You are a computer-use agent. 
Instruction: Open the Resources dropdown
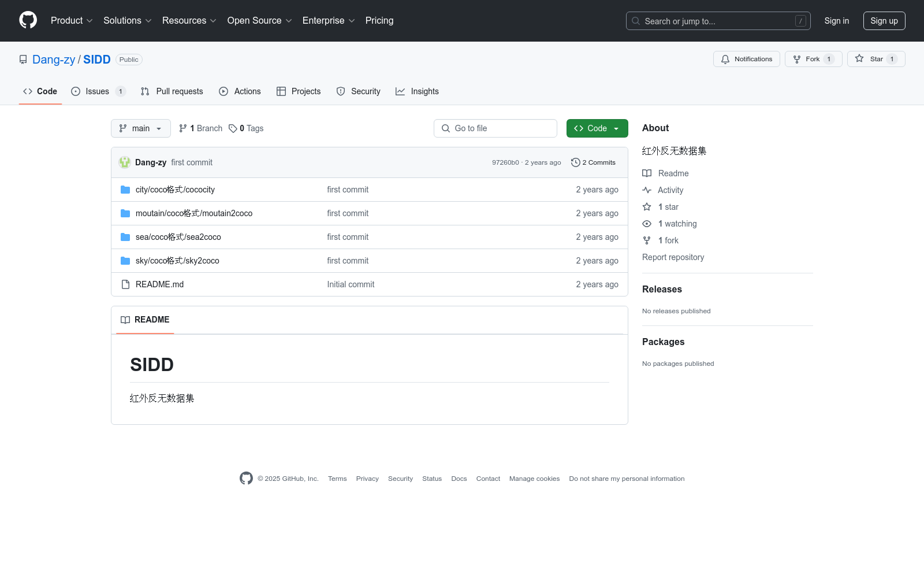point(189,20)
